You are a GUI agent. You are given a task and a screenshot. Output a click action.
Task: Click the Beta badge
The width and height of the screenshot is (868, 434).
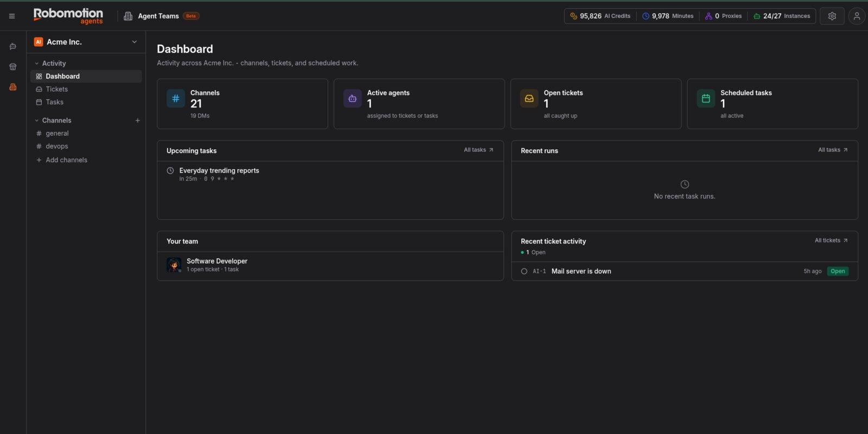pos(191,16)
